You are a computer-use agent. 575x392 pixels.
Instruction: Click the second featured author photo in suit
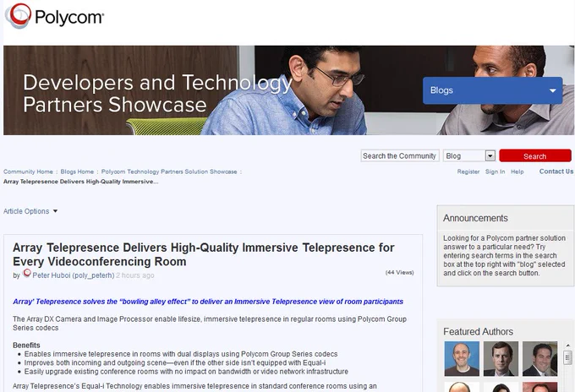tap(501, 359)
